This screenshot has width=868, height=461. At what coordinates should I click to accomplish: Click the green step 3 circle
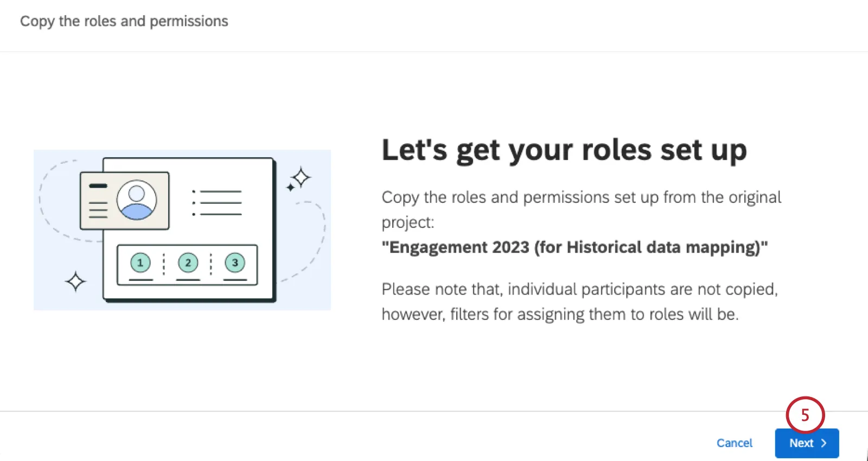235,263
